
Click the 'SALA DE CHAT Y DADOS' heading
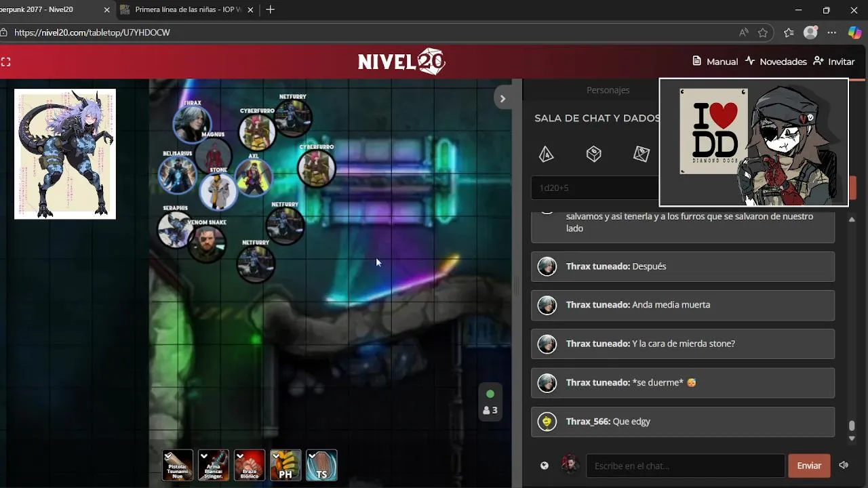coord(597,118)
